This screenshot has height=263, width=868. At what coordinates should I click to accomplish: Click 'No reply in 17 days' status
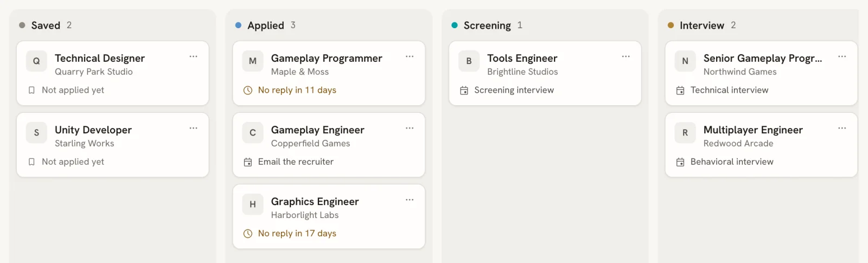(297, 233)
